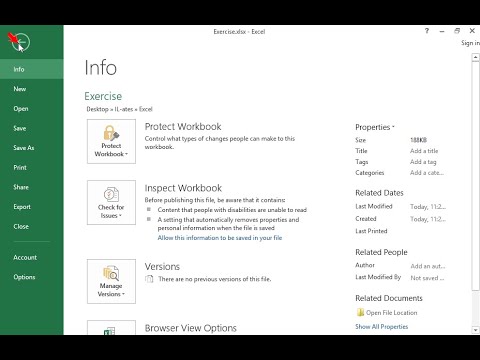The image size is (480, 360).
Task: Choose Save As in the left menu
Action: (x=32, y=148)
